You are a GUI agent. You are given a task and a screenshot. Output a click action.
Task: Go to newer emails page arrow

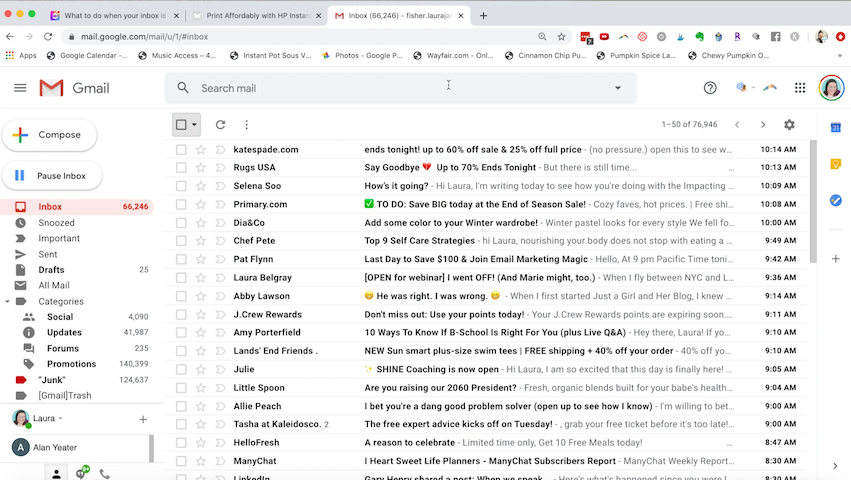pyautogui.click(x=737, y=125)
